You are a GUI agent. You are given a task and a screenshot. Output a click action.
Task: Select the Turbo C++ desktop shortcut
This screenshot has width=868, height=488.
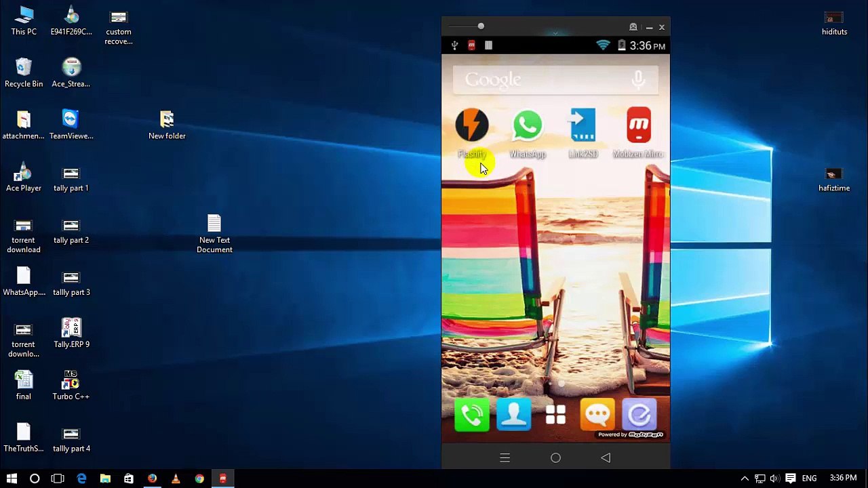(x=71, y=386)
